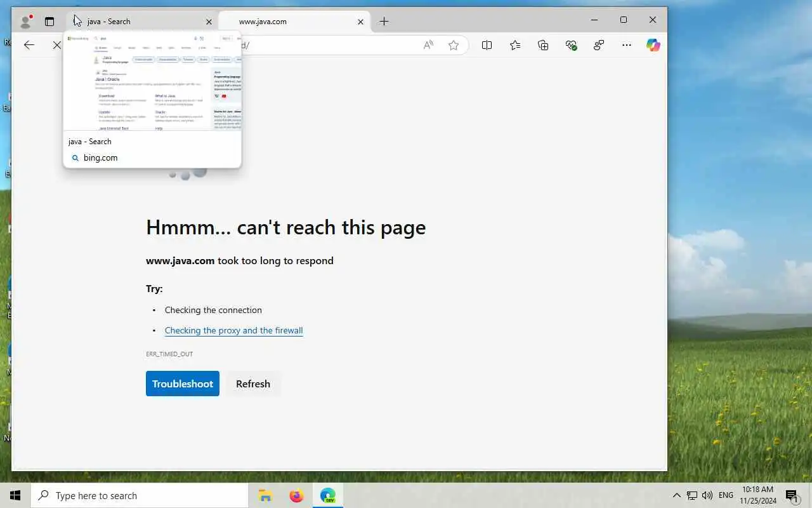Close the java - Search tab
The height and width of the screenshot is (508, 812).
(209, 22)
